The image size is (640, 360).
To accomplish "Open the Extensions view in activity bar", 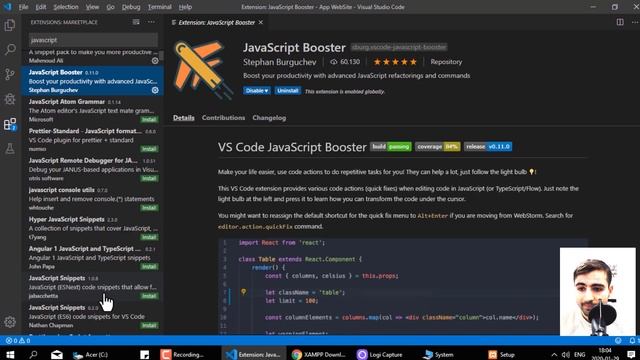I will pos(10,124).
